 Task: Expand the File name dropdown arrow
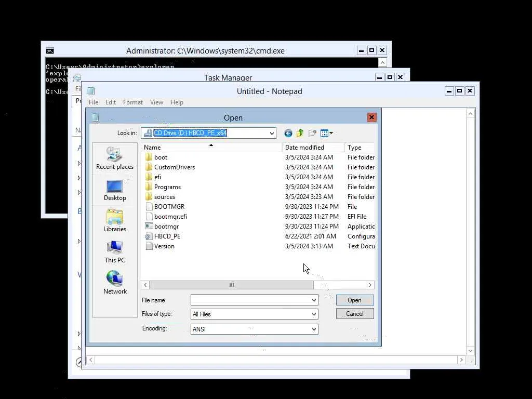(314, 300)
